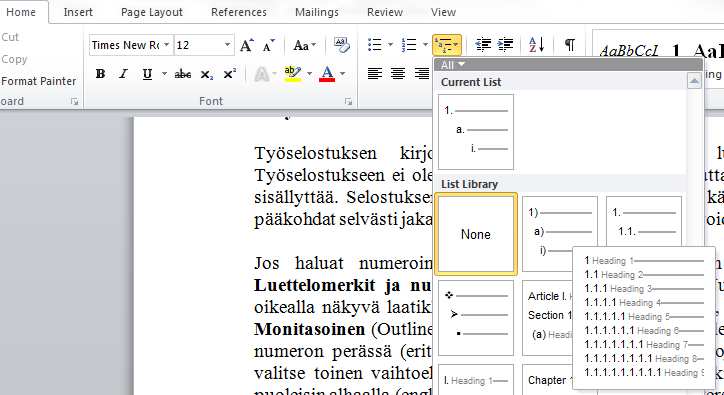Click the Text Effects icon
Viewport: 724px width, 395px height.
point(262,74)
